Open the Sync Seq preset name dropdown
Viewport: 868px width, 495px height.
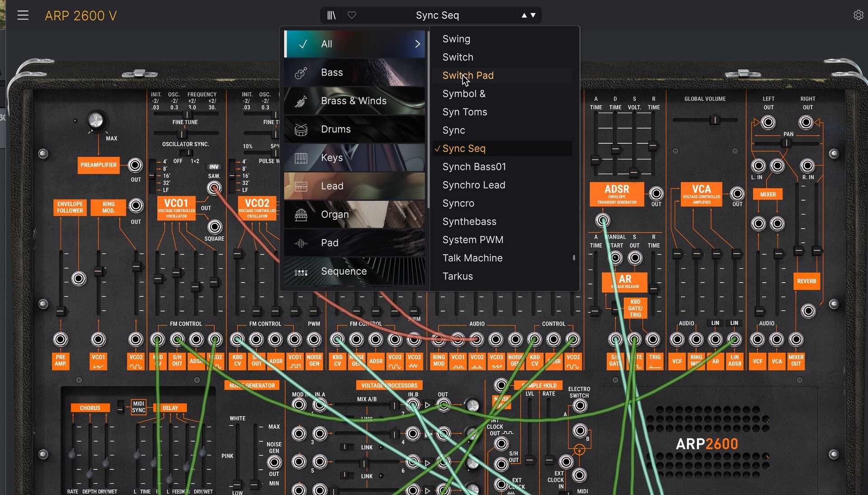pyautogui.click(x=437, y=15)
